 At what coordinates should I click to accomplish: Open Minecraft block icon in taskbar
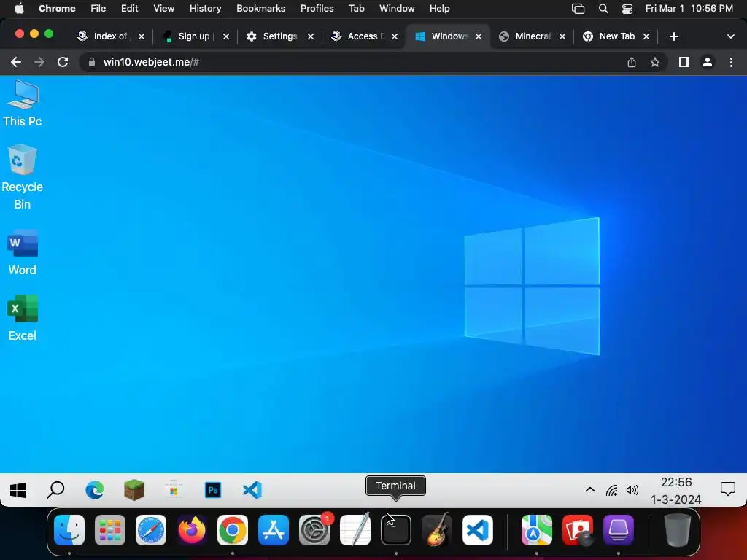134,490
